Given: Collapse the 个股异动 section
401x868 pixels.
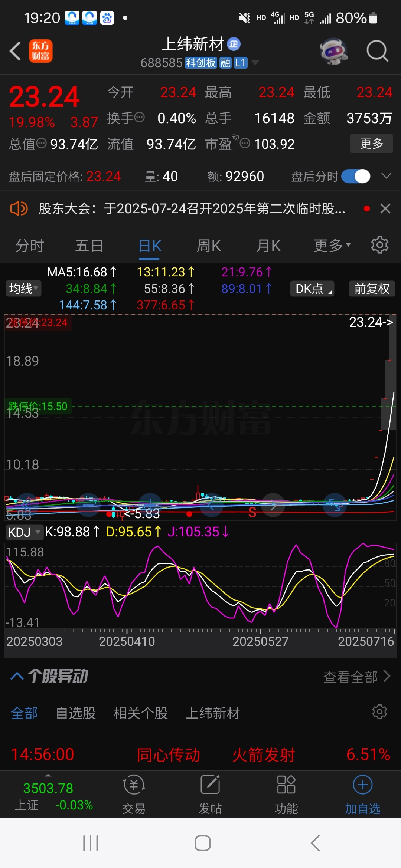Looking at the screenshot, I should (x=17, y=676).
